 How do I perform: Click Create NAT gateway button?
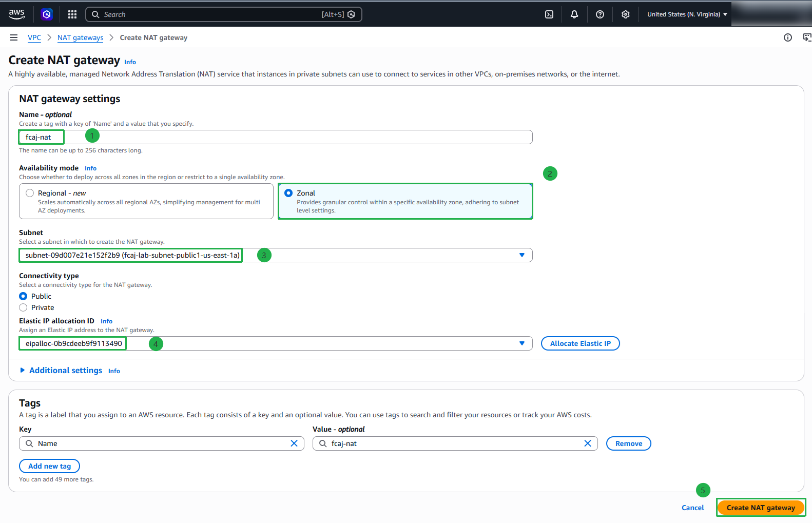click(x=761, y=508)
